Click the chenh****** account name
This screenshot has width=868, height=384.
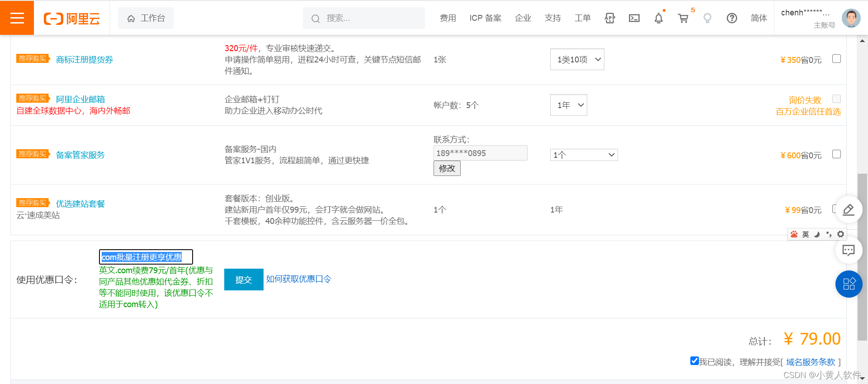[x=805, y=13]
